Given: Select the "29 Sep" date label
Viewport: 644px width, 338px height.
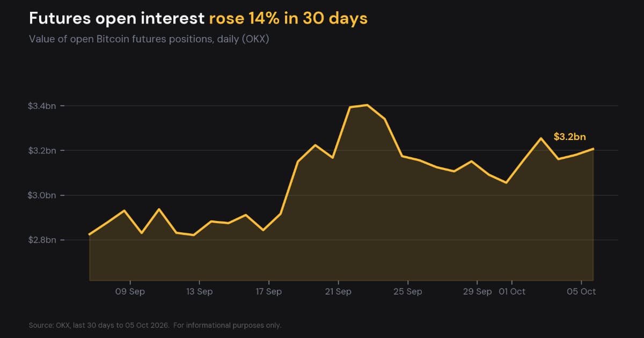Looking at the screenshot, I should tap(477, 292).
